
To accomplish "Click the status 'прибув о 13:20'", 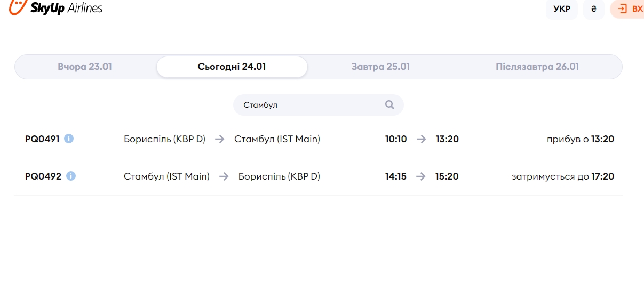I will (x=580, y=139).
